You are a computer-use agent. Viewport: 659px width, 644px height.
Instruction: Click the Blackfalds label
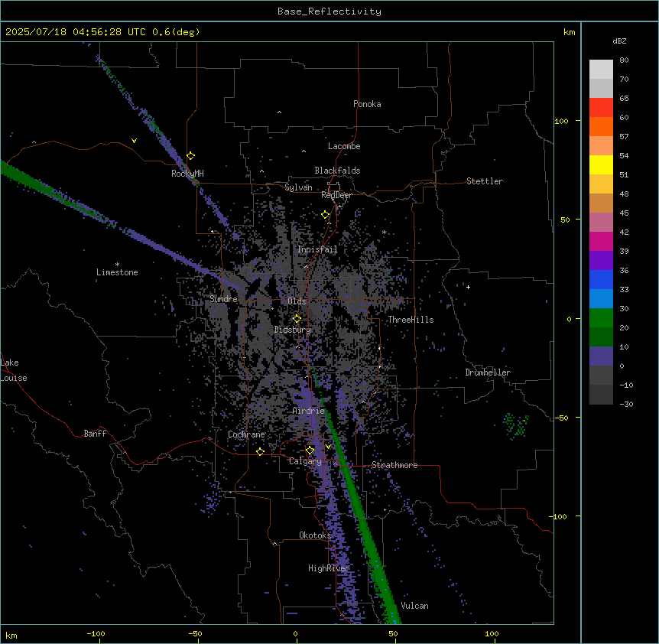(x=337, y=171)
